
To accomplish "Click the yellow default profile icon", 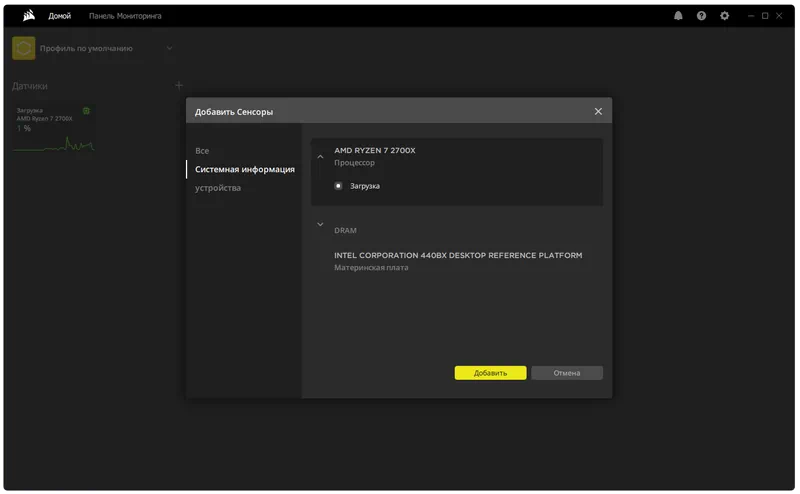I will click(24, 48).
